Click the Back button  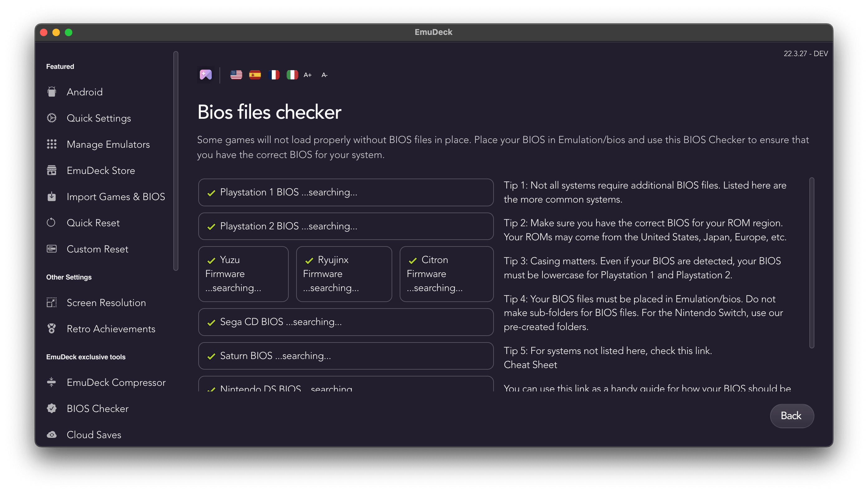pyautogui.click(x=792, y=415)
